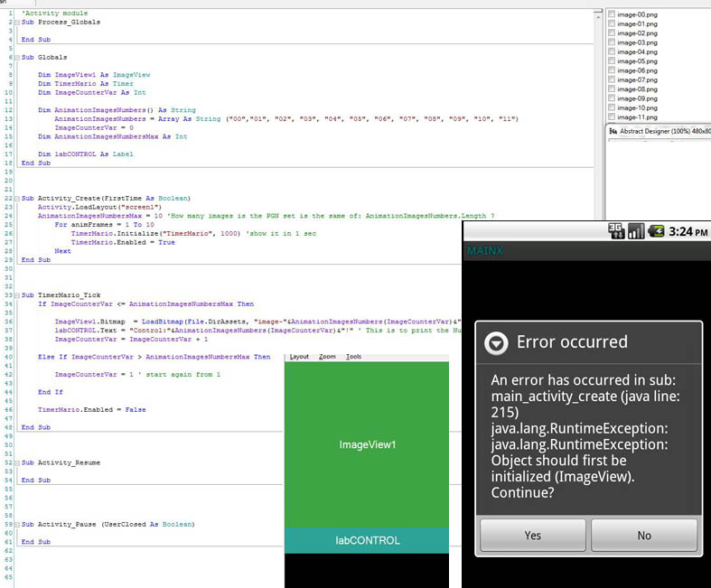Open the Layout menu in designer
711x588 pixels.
pos(299,357)
